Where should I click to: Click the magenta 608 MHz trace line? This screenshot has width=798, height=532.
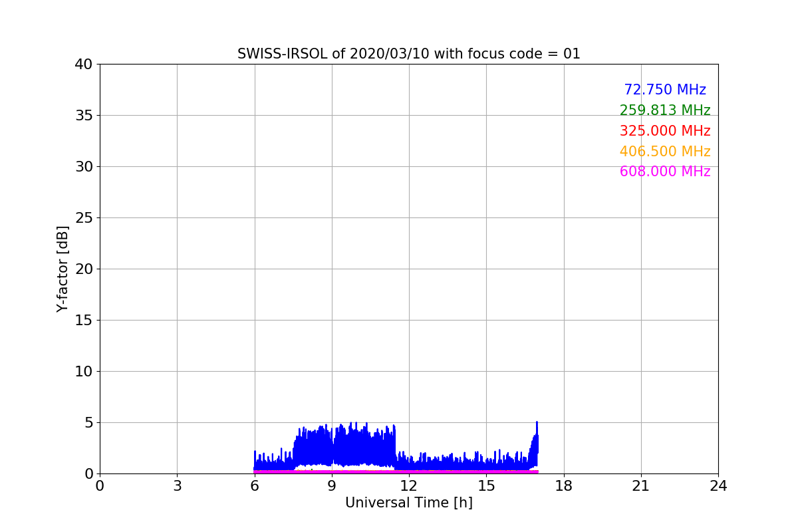coord(396,471)
